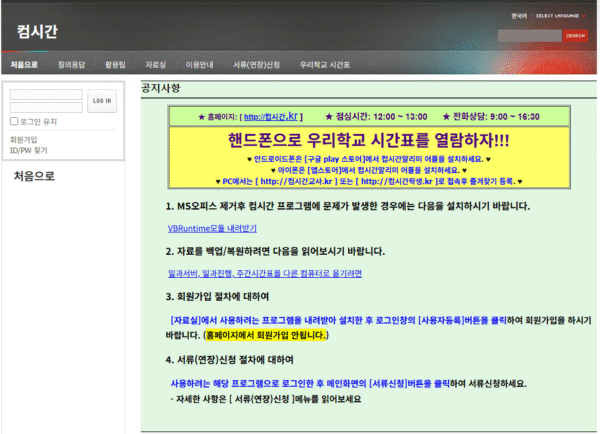The image size is (600, 434).
Task: Open the 일과서버 backup guide link
Action: (265, 273)
